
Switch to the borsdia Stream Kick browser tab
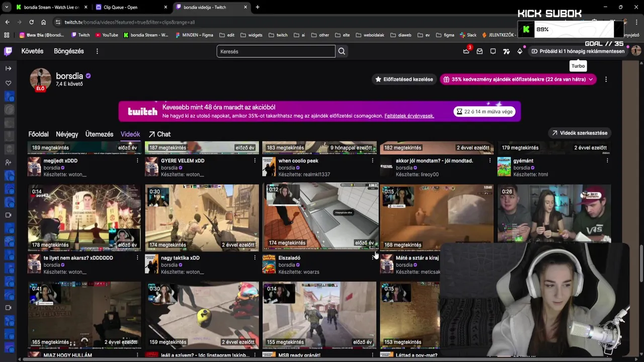pyautogui.click(x=51, y=7)
